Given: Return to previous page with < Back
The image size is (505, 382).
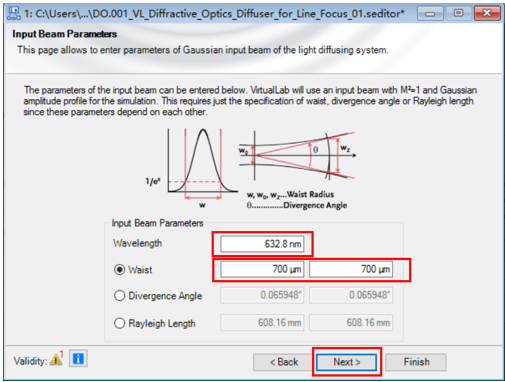Looking at the screenshot, I should (x=284, y=362).
